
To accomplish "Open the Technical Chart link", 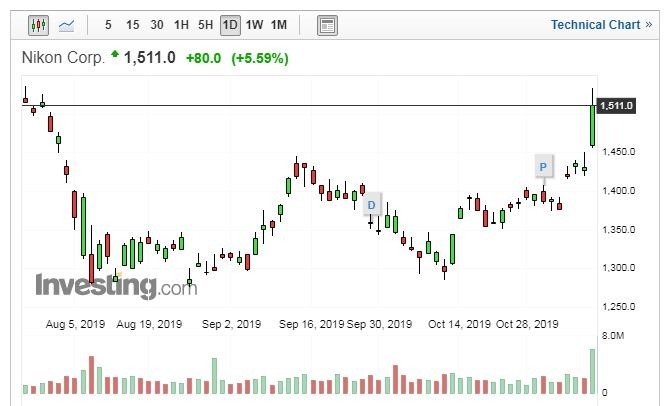I will 601,25.
